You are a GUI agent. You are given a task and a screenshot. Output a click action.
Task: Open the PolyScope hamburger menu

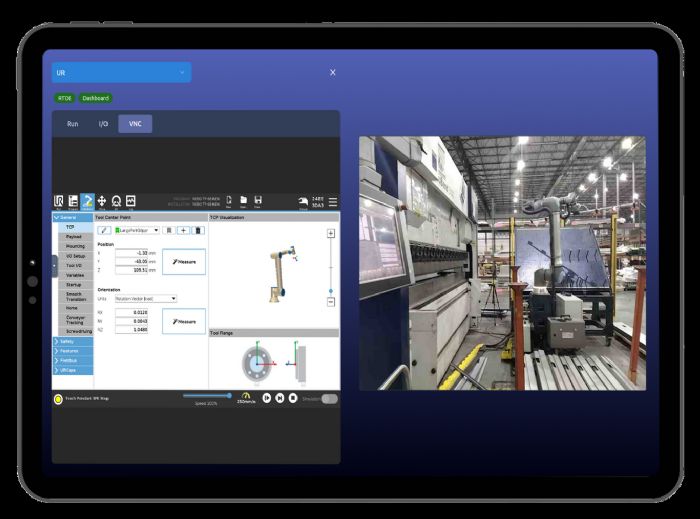pyautogui.click(x=333, y=202)
